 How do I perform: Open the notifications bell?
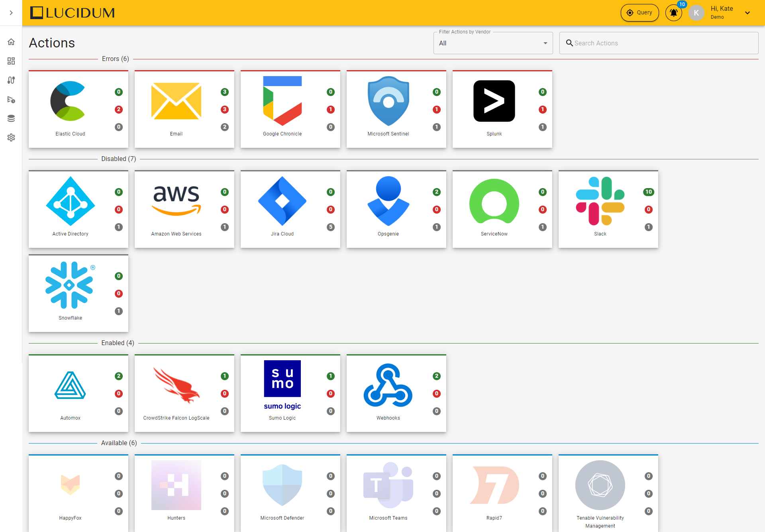pyautogui.click(x=674, y=13)
